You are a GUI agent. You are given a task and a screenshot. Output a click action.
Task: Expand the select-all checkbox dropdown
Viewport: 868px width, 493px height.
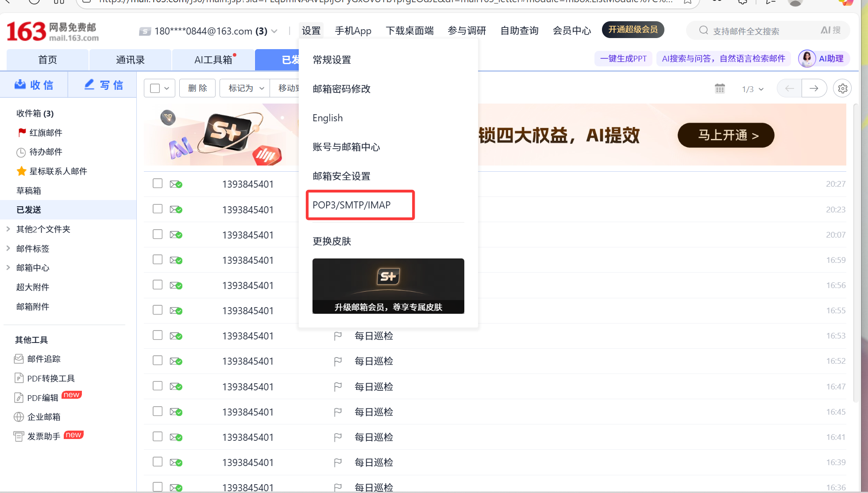click(167, 89)
